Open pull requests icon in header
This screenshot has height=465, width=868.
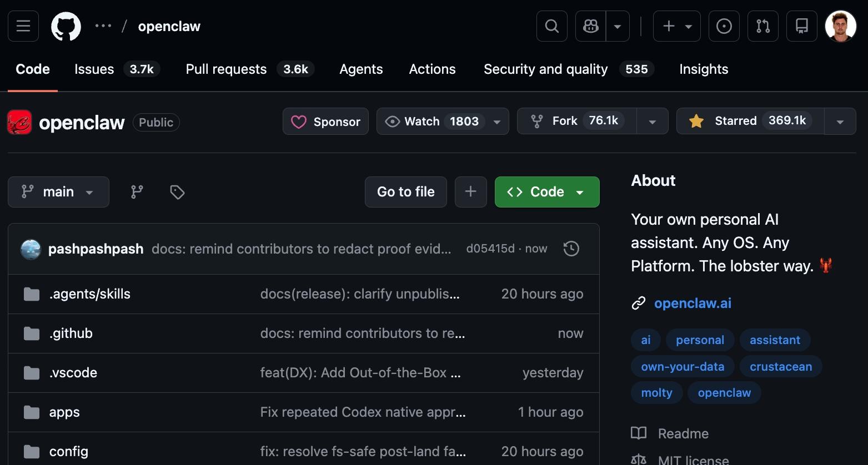point(763,26)
